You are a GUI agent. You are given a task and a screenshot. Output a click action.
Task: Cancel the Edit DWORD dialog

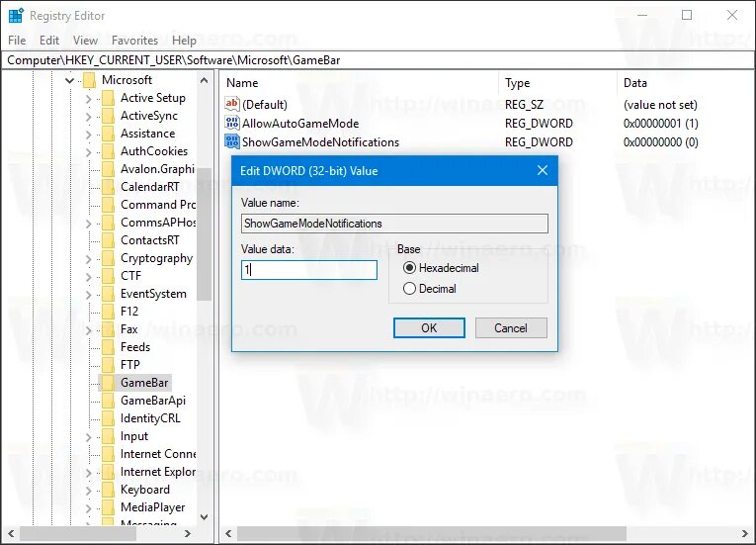(511, 328)
